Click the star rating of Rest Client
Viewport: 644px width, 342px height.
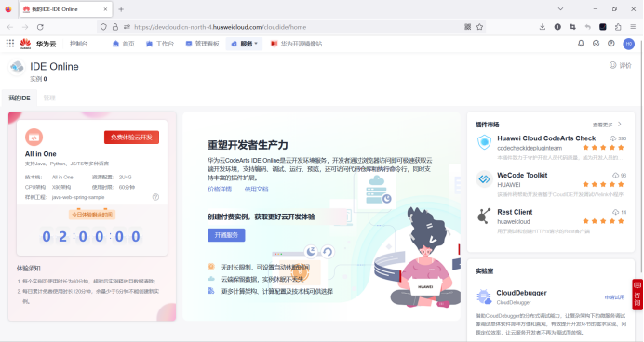pyautogui.click(x=603, y=221)
